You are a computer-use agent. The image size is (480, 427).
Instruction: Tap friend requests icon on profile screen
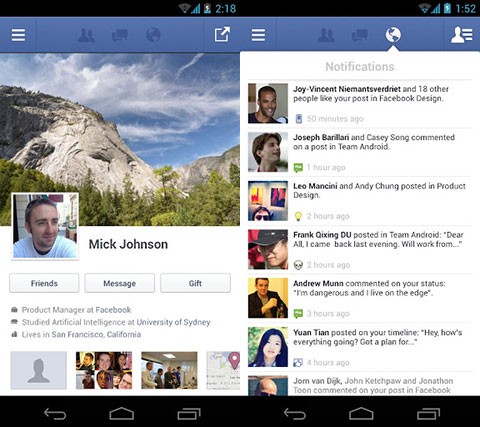pos(86,35)
